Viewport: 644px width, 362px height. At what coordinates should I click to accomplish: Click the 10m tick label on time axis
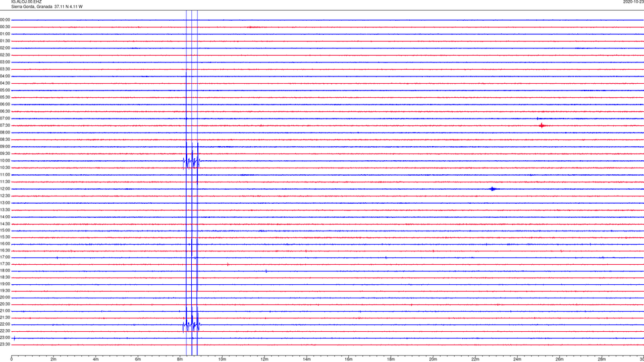[x=222, y=359]
